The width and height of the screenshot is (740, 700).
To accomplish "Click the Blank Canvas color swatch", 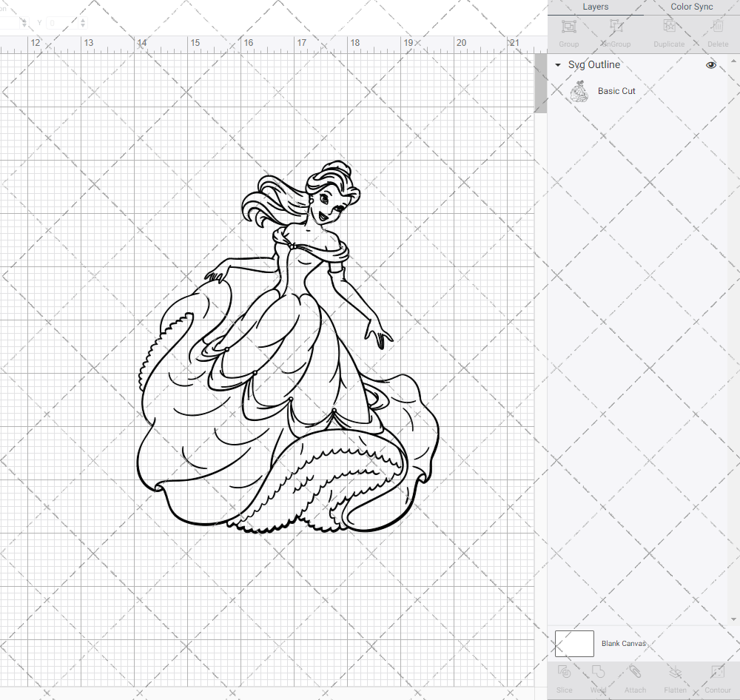I will 574,644.
